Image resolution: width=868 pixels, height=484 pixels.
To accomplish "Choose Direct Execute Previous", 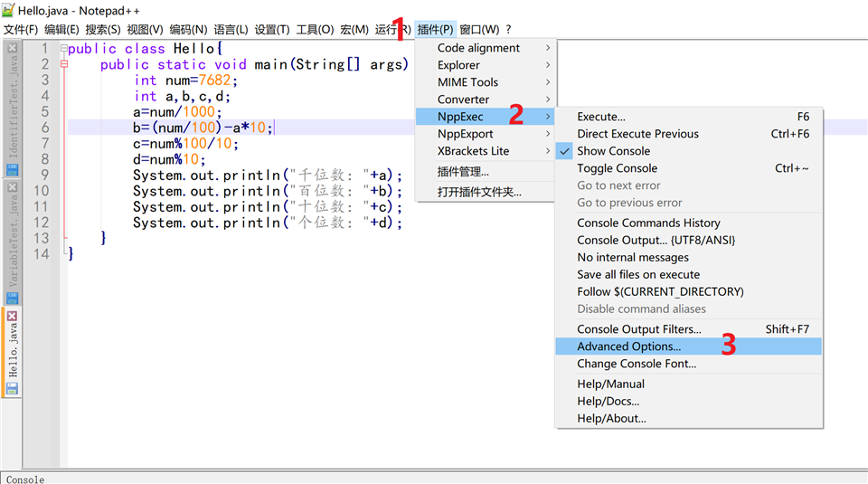I will 689,134.
